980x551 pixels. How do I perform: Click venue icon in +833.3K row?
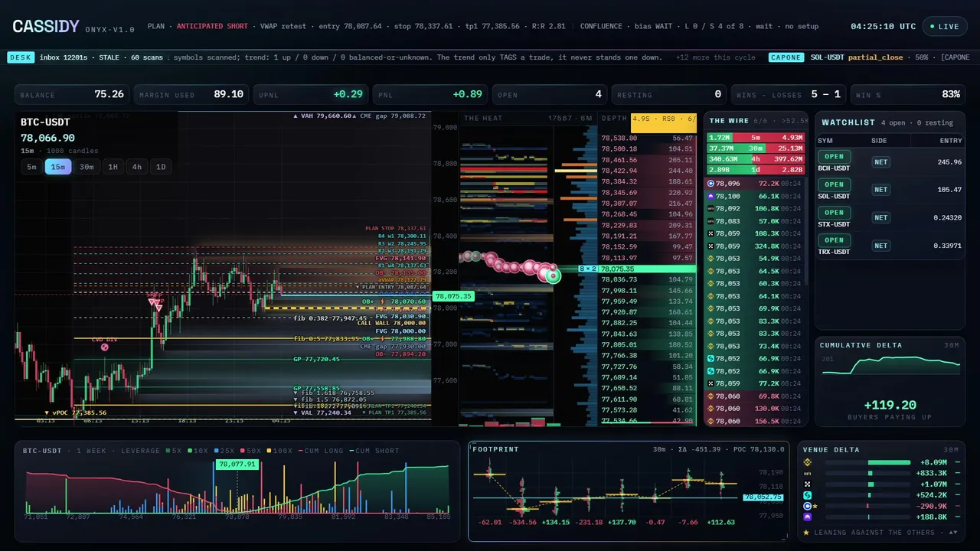click(807, 474)
